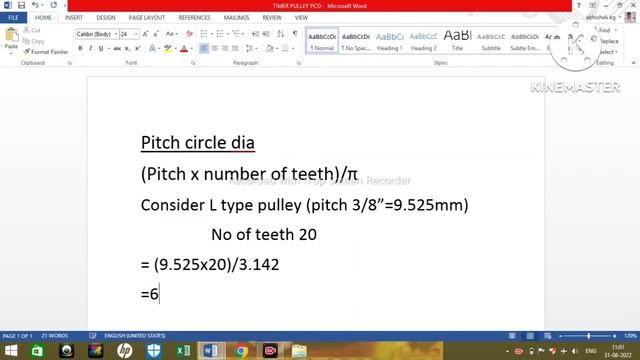Apply subscript formatting
This screenshot has width=640, height=360.
pyautogui.click(x=127, y=49)
